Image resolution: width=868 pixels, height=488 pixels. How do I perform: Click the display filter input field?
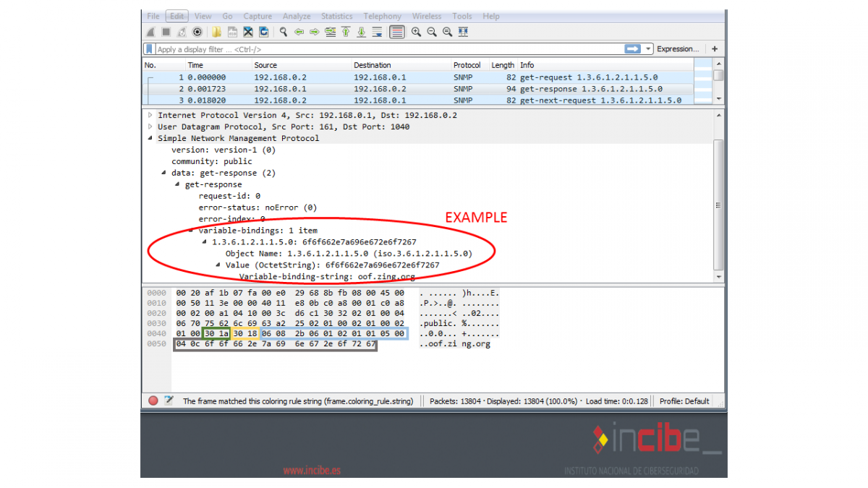(383, 49)
